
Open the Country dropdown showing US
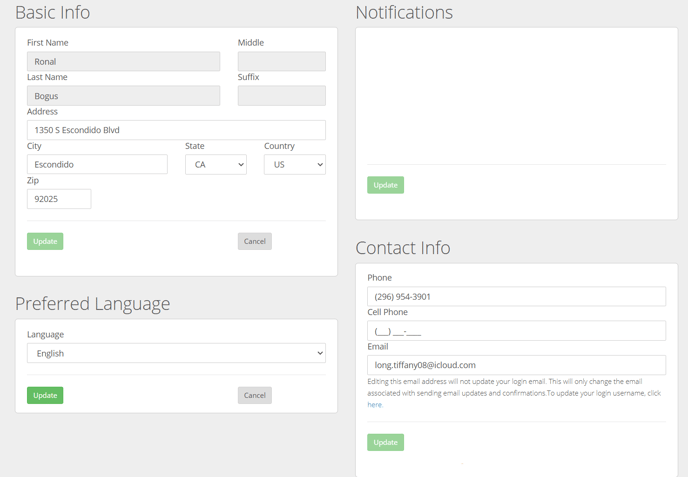click(x=294, y=165)
